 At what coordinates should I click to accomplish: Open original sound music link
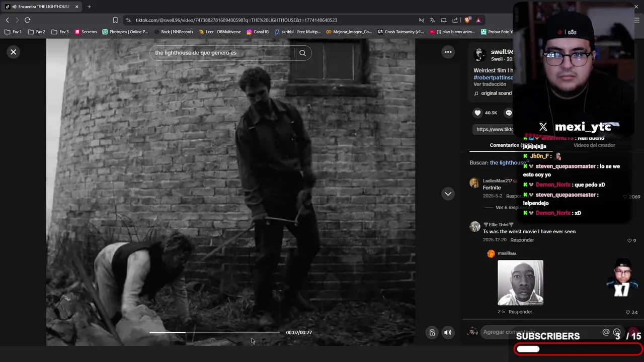click(493, 93)
